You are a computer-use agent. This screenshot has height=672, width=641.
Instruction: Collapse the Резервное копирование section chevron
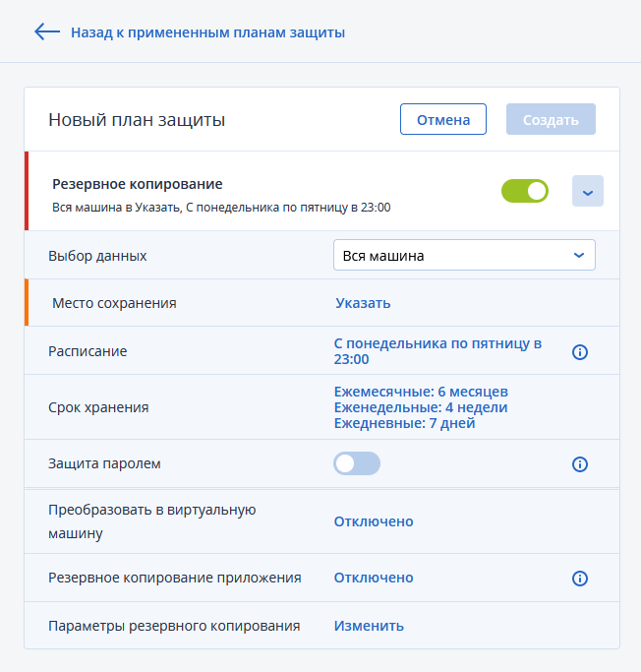pyautogui.click(x=587, y=191)
